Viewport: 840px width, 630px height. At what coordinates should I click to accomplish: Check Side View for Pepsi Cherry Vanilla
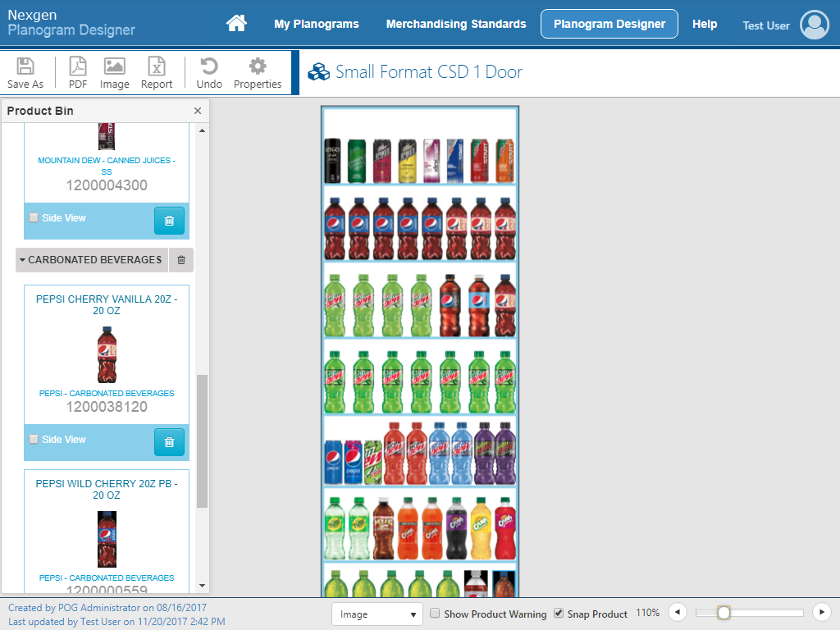coord(34,440)
